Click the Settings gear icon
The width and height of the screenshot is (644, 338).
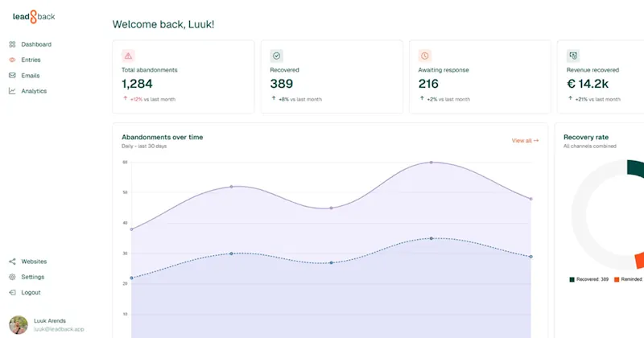pos(12,277)
